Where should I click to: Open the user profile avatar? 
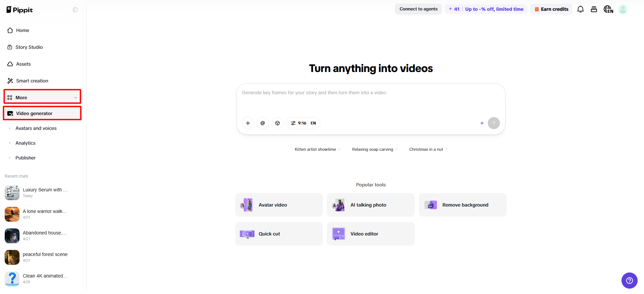(x=623, y=9)
